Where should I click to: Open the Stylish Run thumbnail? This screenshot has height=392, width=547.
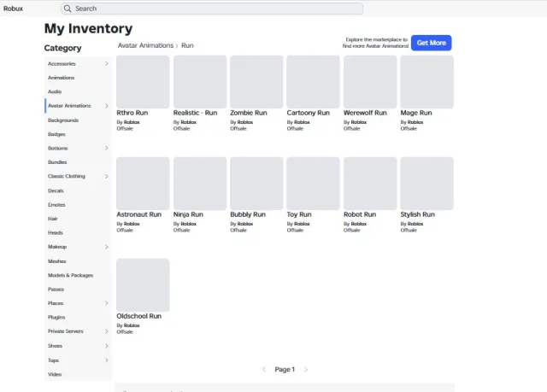point(427,184)
